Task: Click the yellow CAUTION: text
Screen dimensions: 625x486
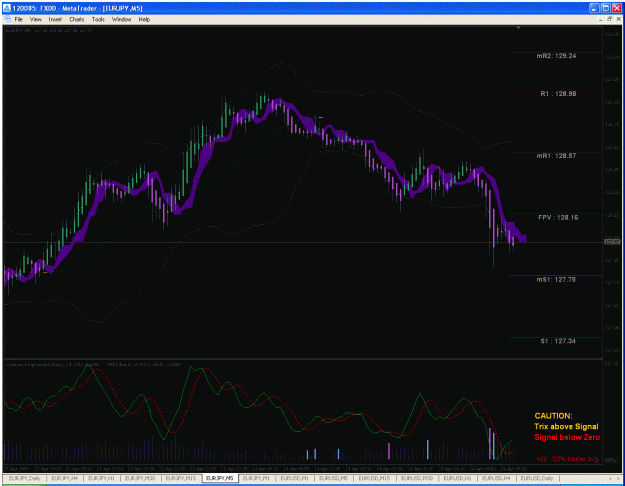Action: 553,416
